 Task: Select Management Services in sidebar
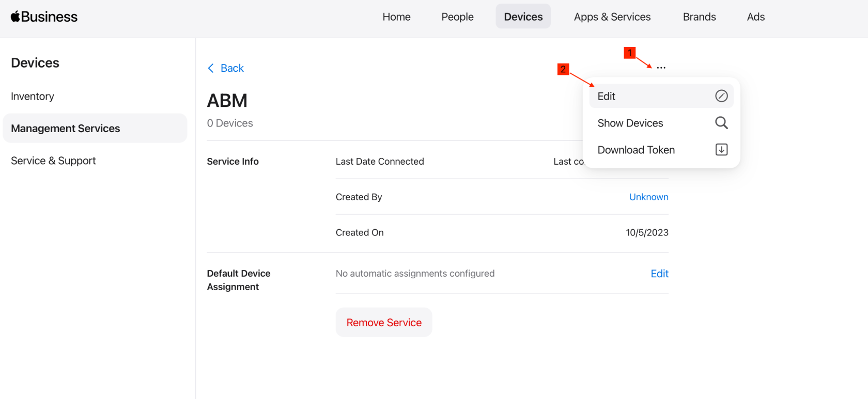click(95, 128)
